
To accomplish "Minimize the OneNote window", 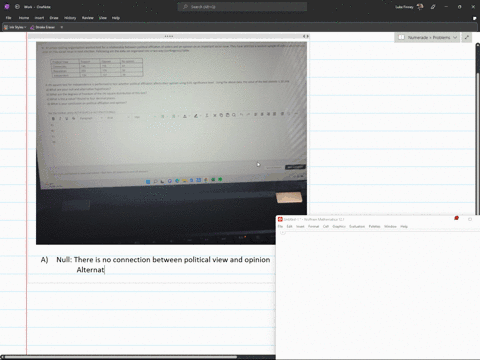I will (446, 7).
